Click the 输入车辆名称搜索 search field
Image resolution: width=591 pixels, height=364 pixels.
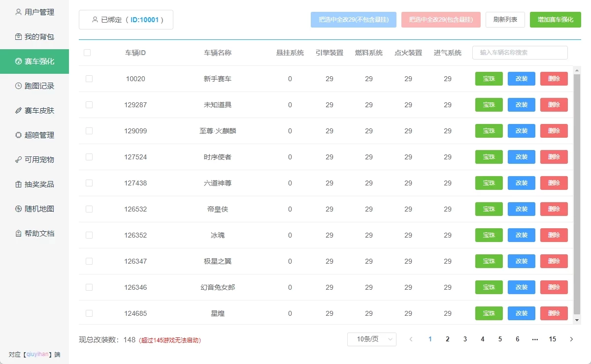520,53
